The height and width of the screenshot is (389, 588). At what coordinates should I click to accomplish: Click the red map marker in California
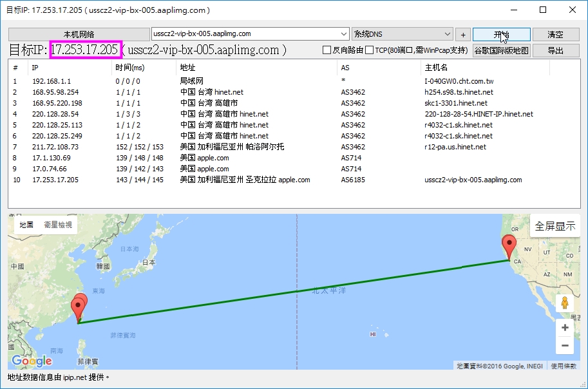tap(509, 247)
